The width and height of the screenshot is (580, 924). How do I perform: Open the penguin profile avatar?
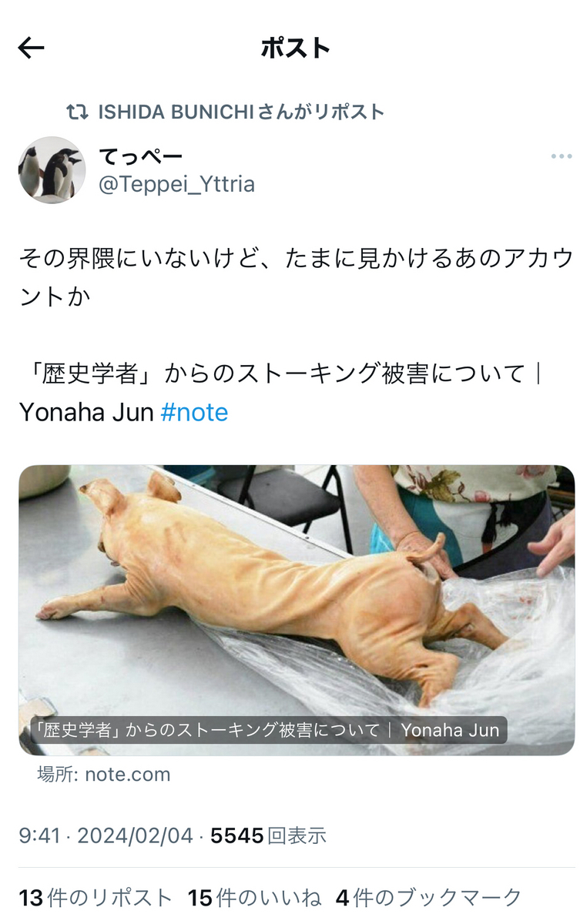click(x=52, y=170)
